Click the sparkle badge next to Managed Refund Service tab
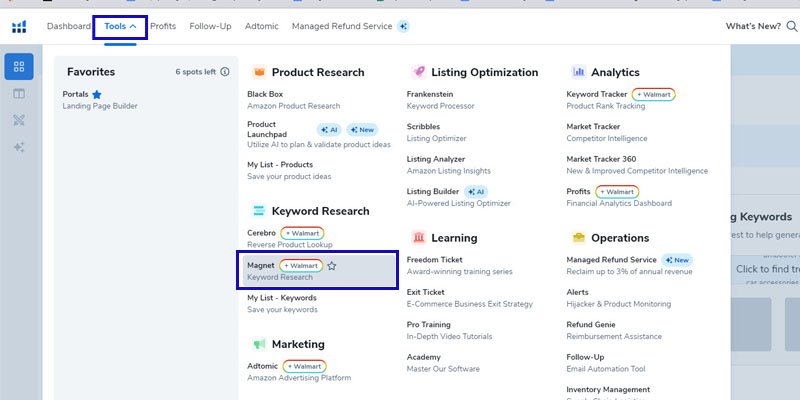 tap(403, 27)
